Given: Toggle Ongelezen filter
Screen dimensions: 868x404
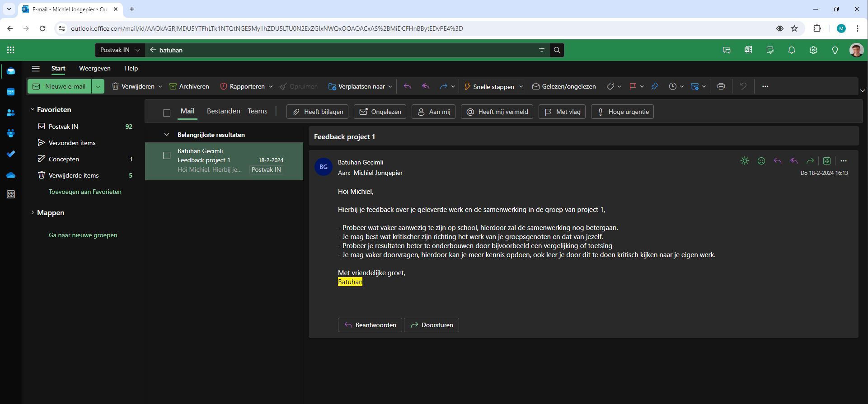Looking at the screenshot, I should pos(380,112).
